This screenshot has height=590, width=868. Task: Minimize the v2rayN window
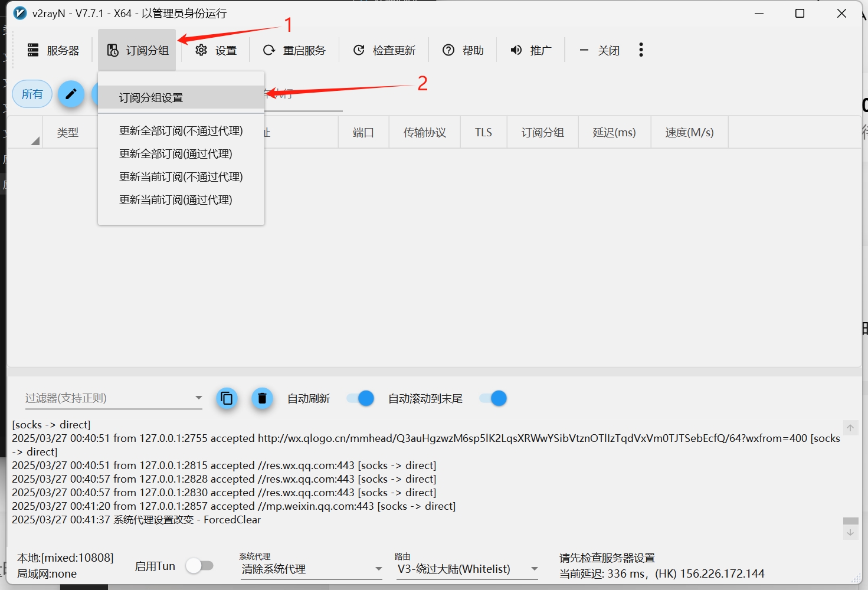coord(759,13)
